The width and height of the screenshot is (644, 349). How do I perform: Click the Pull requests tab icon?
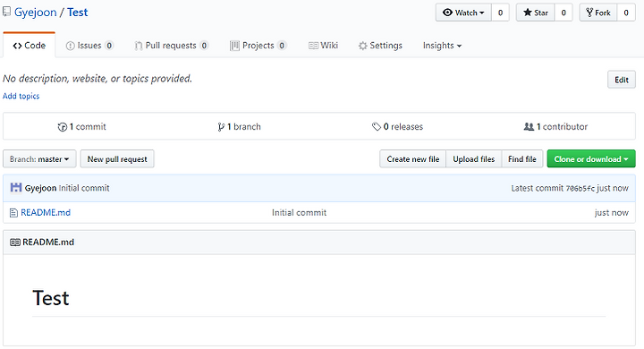click(139, 46)
